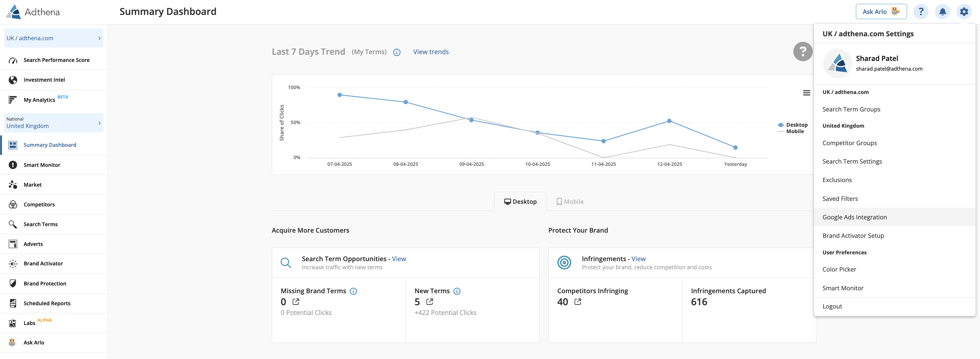Open Search Term Settings
This screenshot has width=980, height=359.
pyautogui.click(x=894, y=162)
